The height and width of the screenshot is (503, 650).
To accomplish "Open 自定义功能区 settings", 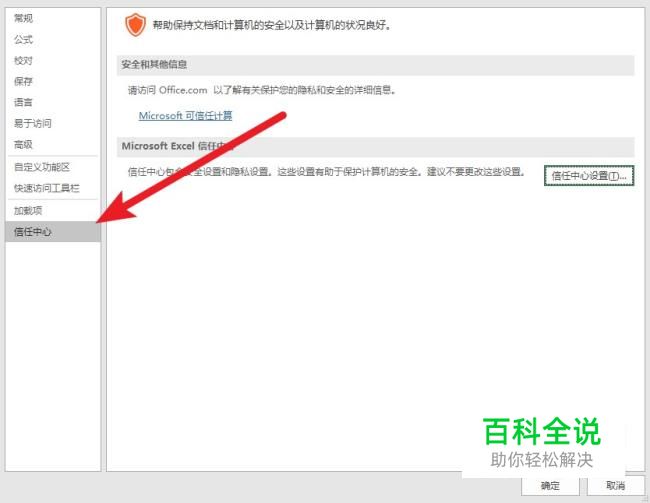I will click(x=52, y=167).
